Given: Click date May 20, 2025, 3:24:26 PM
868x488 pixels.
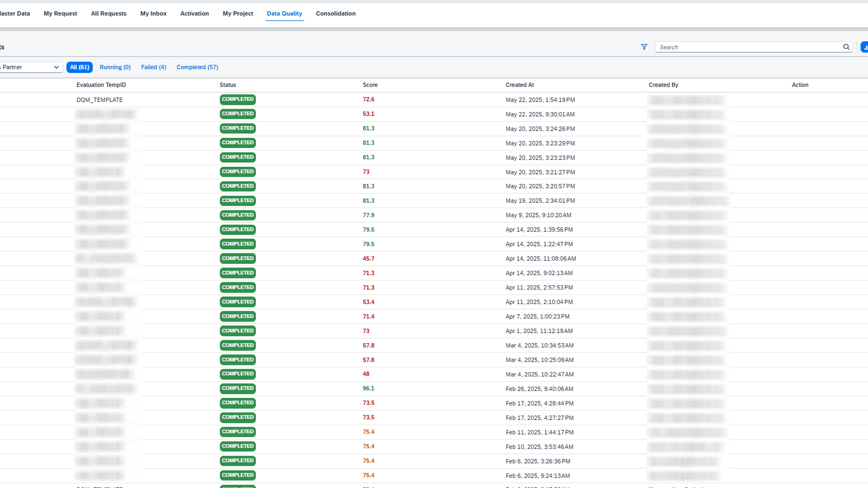Looking at the screenshot, I should pos(540,129).
